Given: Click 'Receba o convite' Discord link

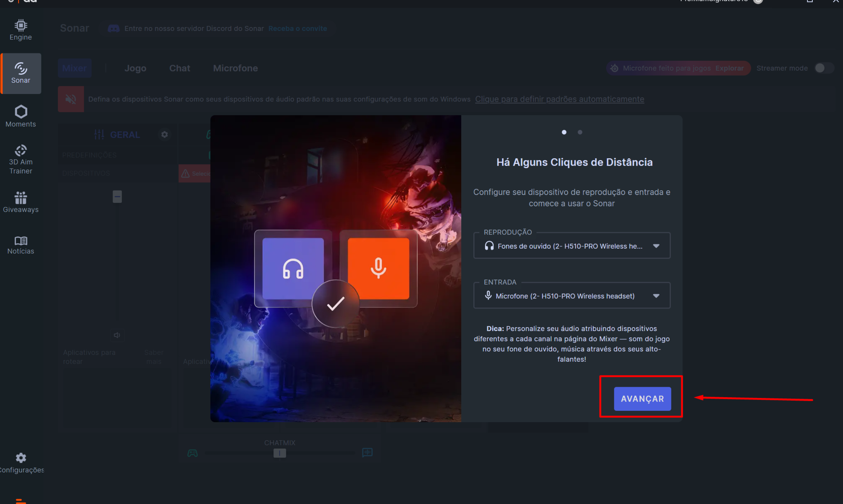Looking at the screenshot, I should pyautogui.click(x=297, y=29).
